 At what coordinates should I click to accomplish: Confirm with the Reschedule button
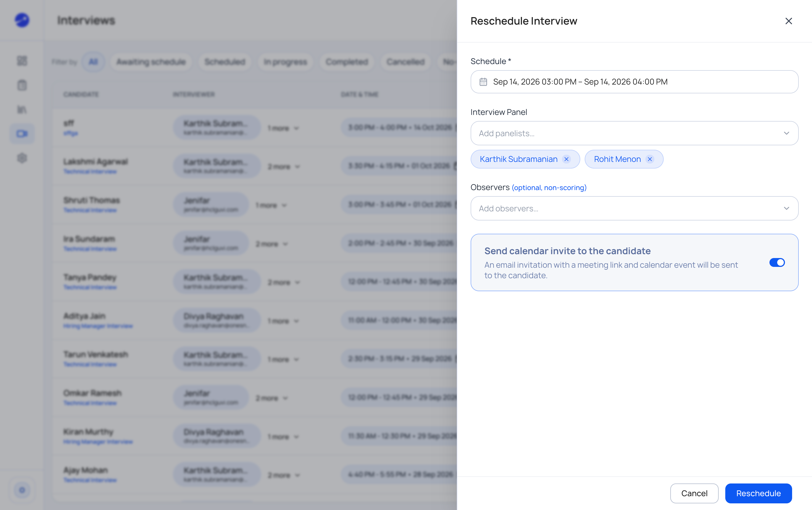(x=758, y=493)
